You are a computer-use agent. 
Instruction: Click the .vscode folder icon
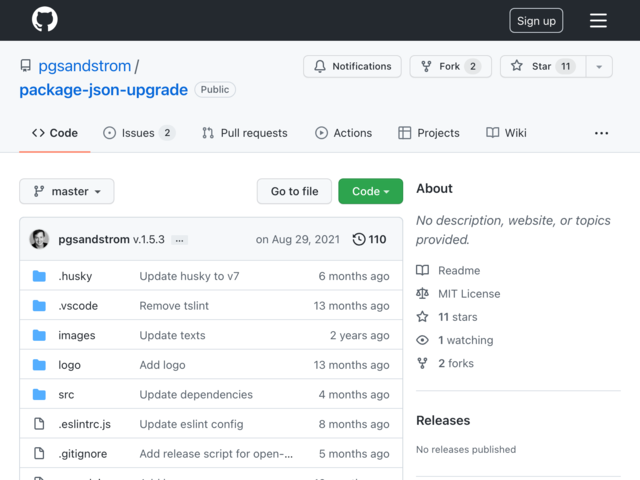click(x=39, y=305)
